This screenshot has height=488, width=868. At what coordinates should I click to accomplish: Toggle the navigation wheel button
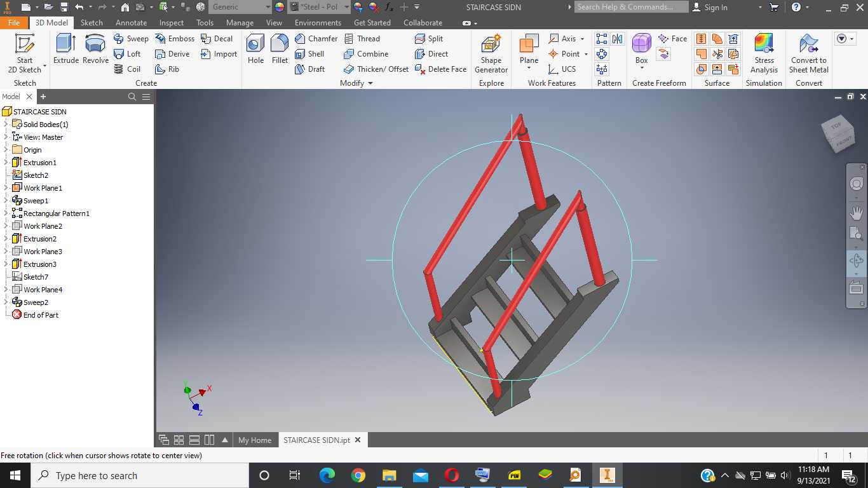[x=856, y=184]
